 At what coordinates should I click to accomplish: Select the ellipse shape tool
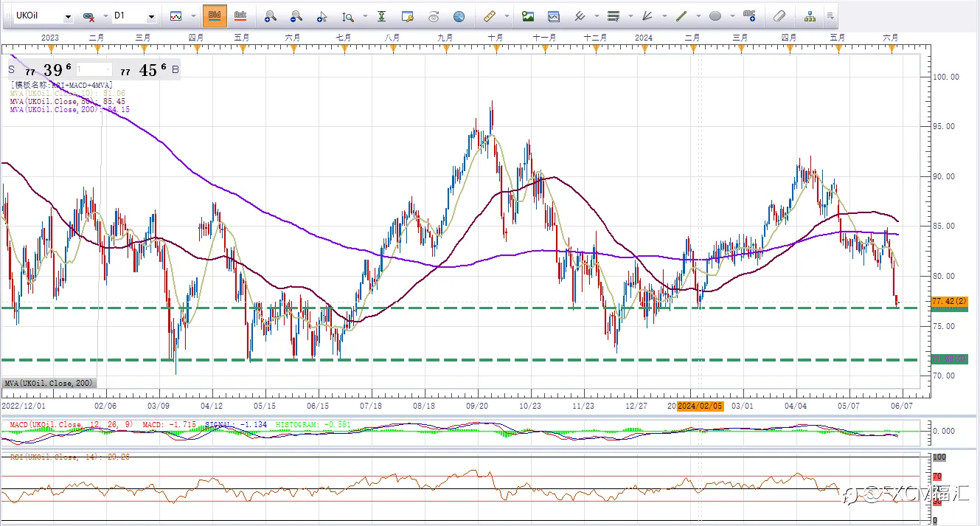pos(715,15)
